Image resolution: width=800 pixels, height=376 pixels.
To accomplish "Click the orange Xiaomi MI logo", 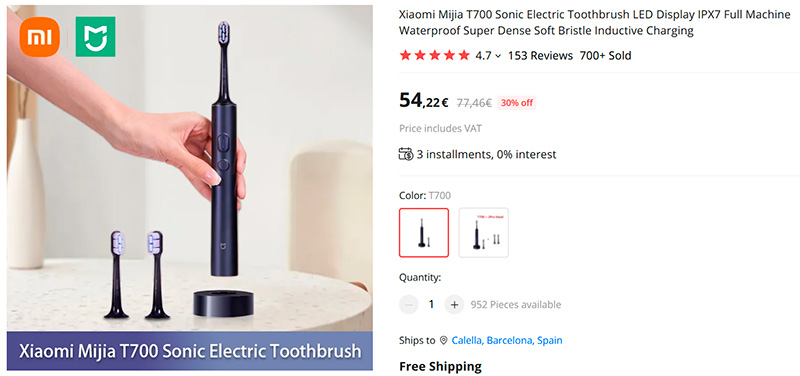I will [x=40, y=37].
